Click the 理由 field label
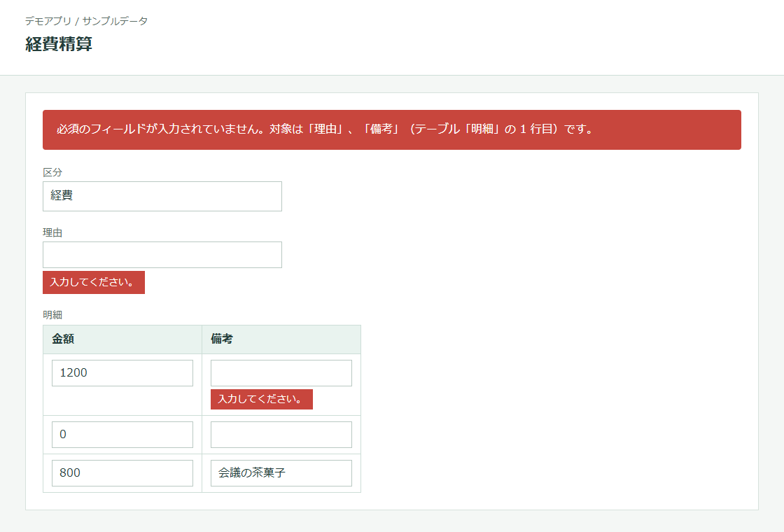Viewport: 784px width, 532px height. coord(52,232)
